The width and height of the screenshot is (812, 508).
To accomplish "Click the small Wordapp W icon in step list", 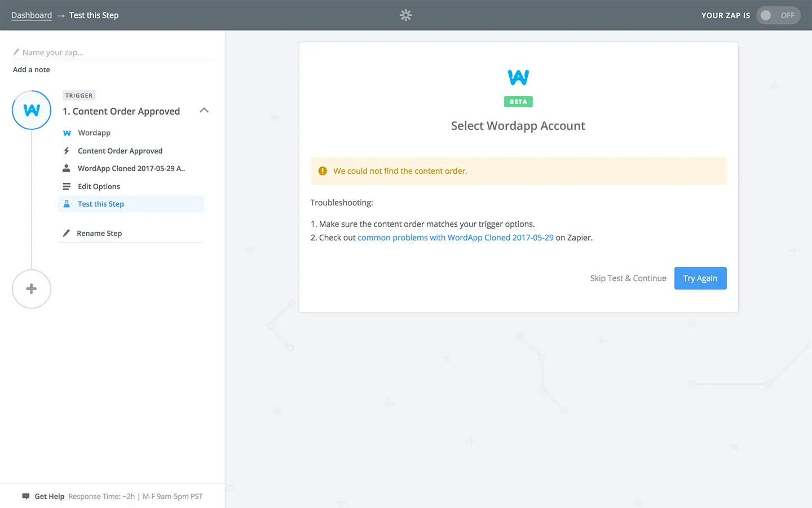I will (67, 133).
